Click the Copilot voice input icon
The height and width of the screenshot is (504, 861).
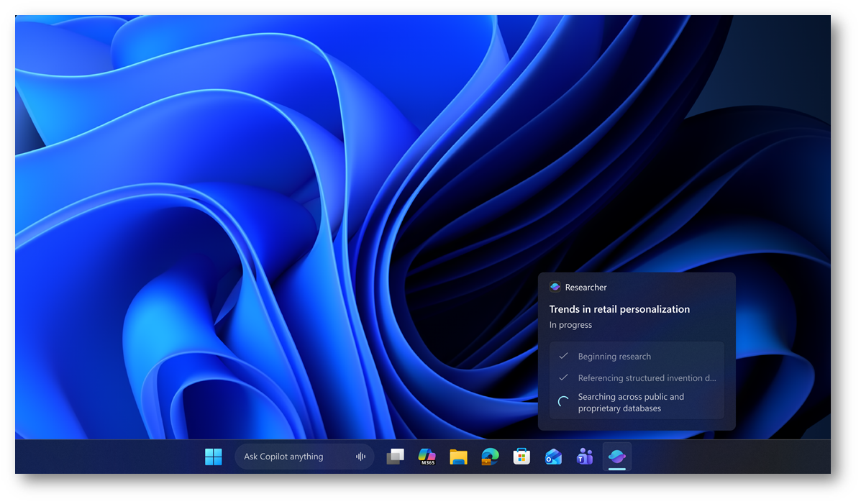(360, 457)
